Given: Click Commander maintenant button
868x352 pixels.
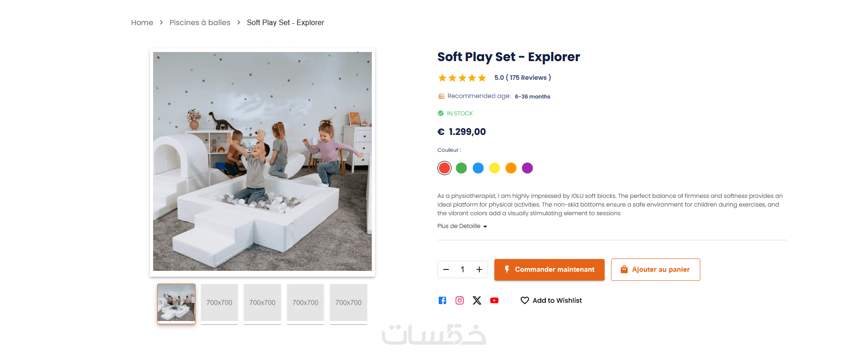Looking at the screenshot, I should 549,269.
